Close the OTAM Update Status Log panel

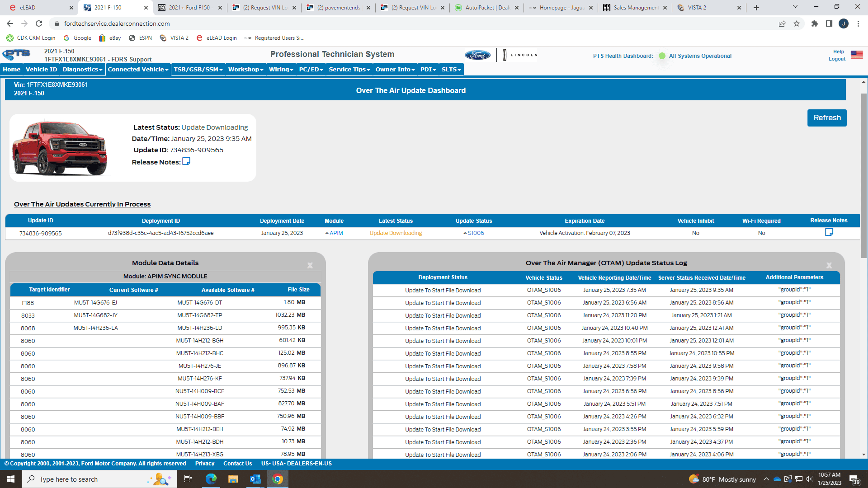click(x=829, y=266)
